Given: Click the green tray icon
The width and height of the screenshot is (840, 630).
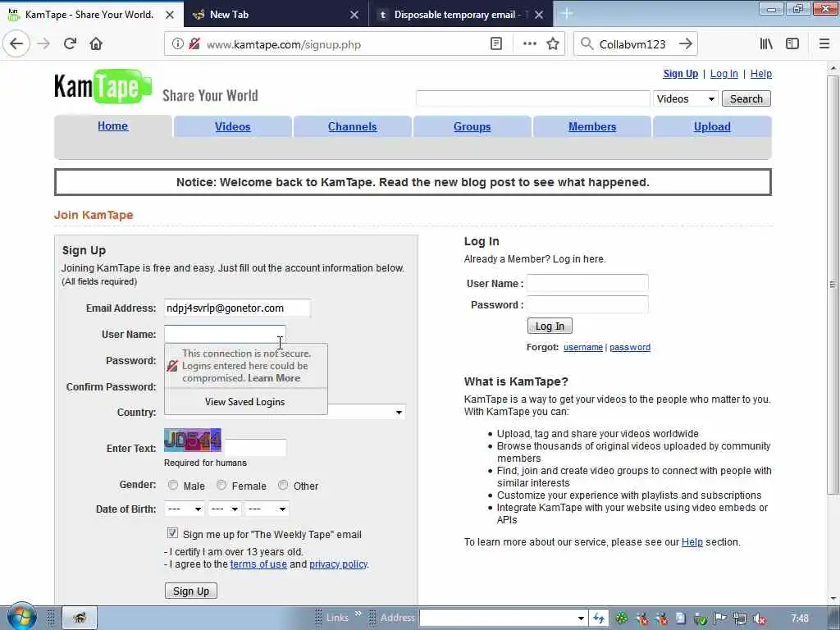Looking at the screenshot, I should 622,619.
